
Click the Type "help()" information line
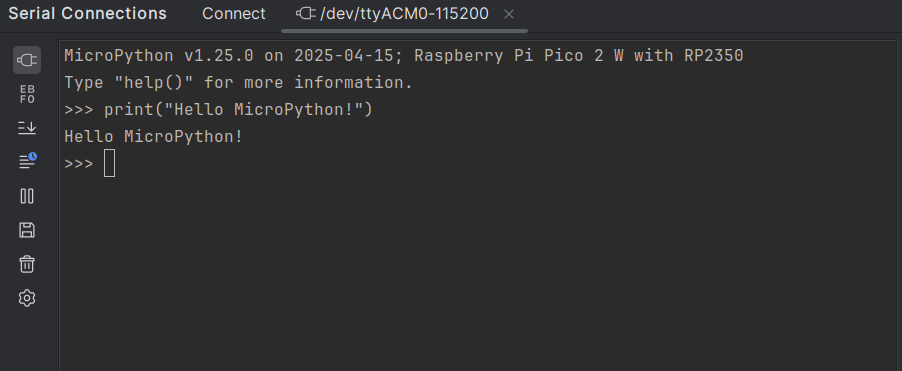[238, 83]
